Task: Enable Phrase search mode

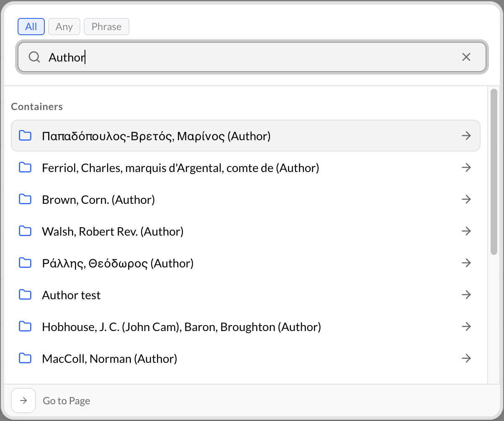Action: pos(106,27)
